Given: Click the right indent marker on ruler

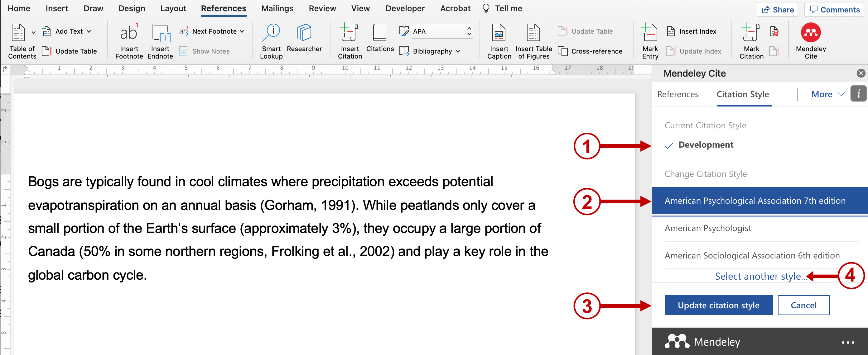Looking at the screenshot, I should pyautogui.click(x=552, y=71).
